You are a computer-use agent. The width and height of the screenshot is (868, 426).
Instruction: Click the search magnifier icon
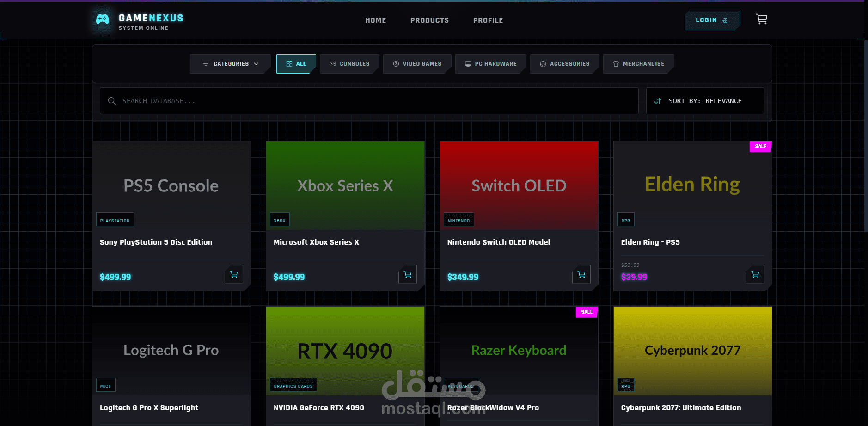112,101
